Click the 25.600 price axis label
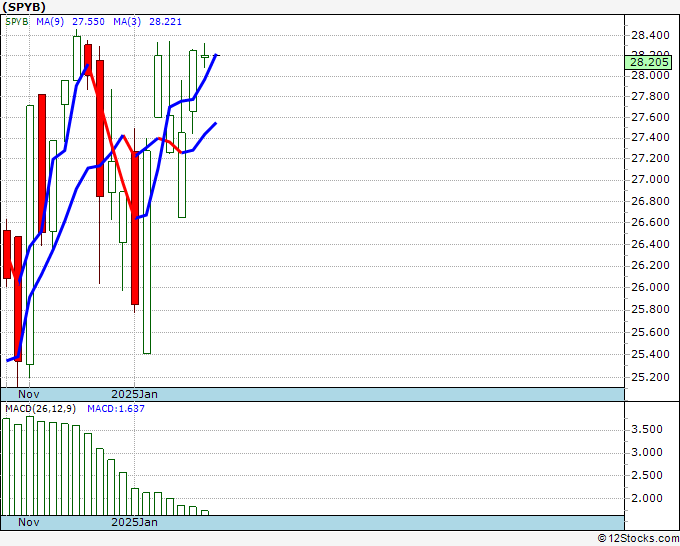The height and width of the screenshot is (546, 680). [x=650, y=332]
